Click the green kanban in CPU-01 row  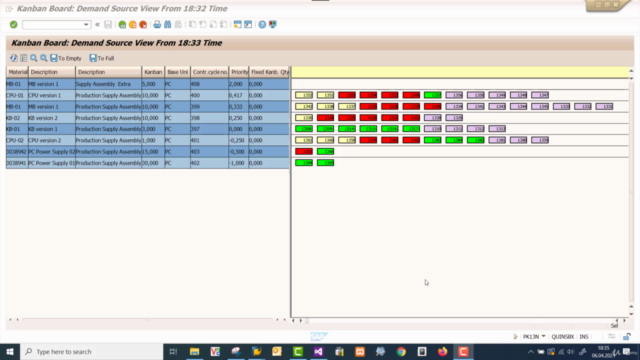(433, 95)
